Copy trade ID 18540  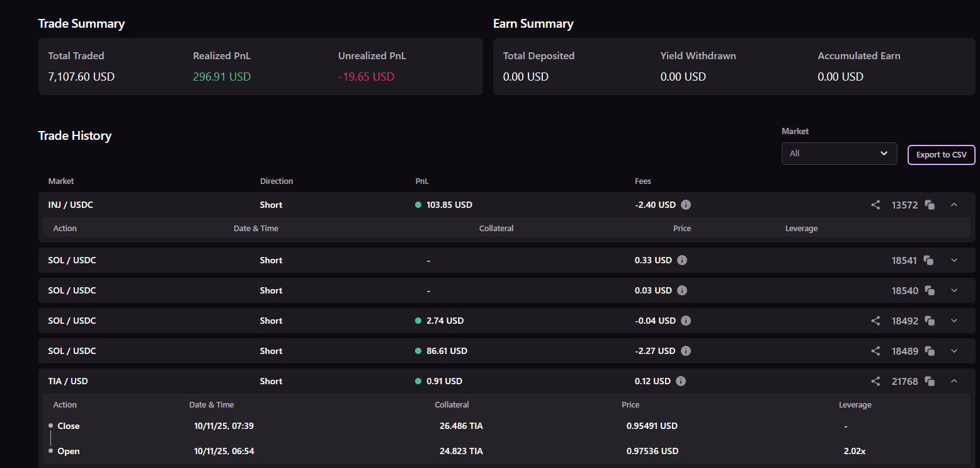[928, 290]
